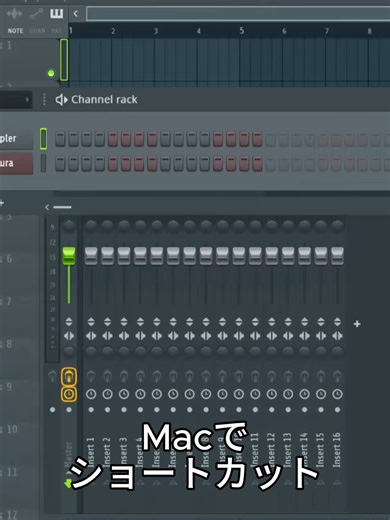This screenshot has width=390, height=520.
Task: Select the Insert 1 track label
Action: [x=91, y=452]
